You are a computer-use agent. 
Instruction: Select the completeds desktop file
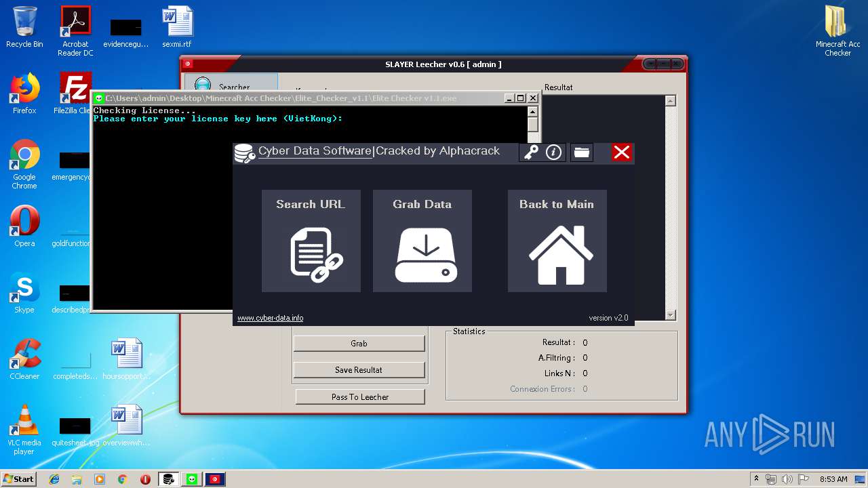(x=75, y=365)
